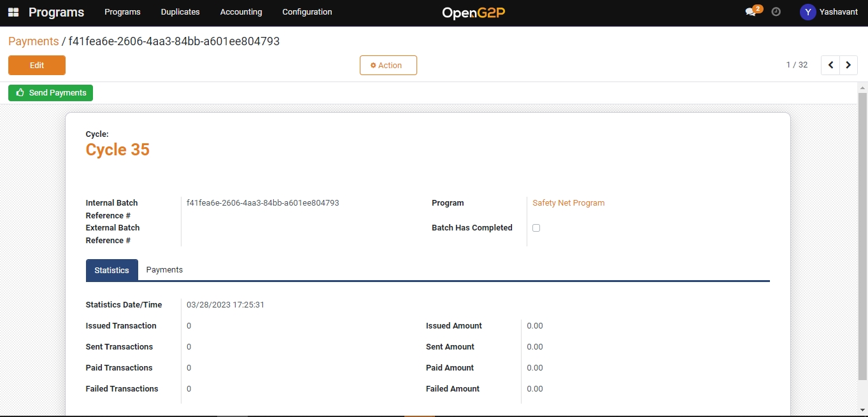Click the OpenG2P logo
This screenshot has height=417, width=868.
click(x=473, y=13)
